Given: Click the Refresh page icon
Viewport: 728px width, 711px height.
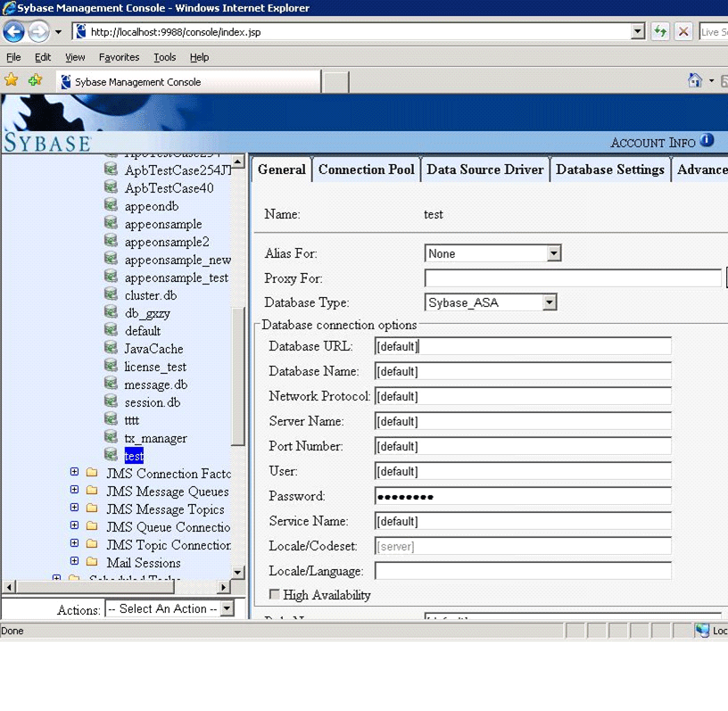Looking at the screenshot, I should coord(660,31).
